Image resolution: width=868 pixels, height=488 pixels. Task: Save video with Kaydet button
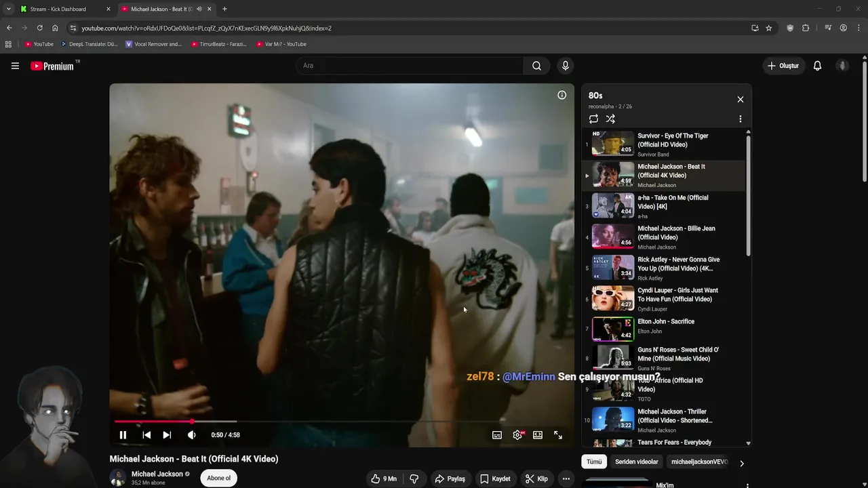click(x=495, y=479)
